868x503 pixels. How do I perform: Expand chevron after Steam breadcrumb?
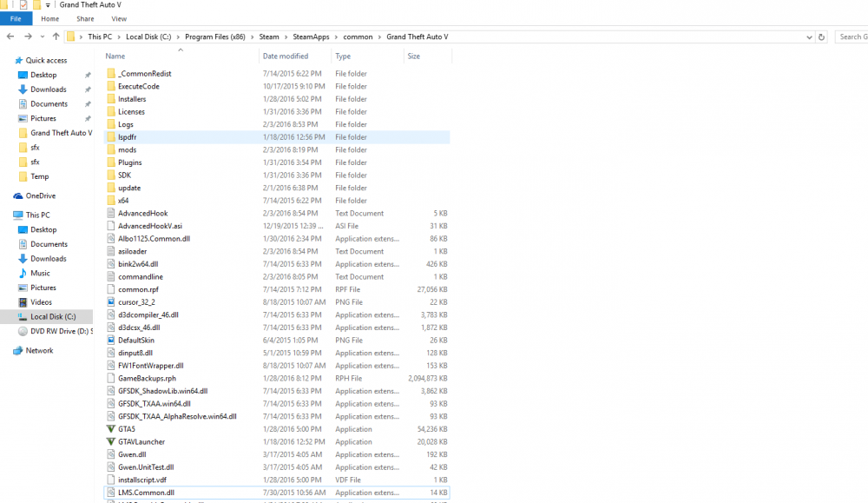(286, 36)
